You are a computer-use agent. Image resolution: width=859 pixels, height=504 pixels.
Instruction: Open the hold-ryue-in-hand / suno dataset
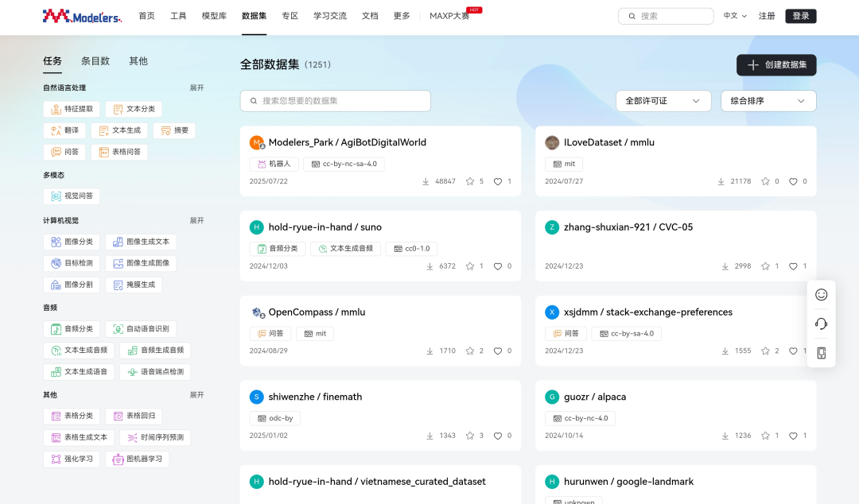point(325,227)
